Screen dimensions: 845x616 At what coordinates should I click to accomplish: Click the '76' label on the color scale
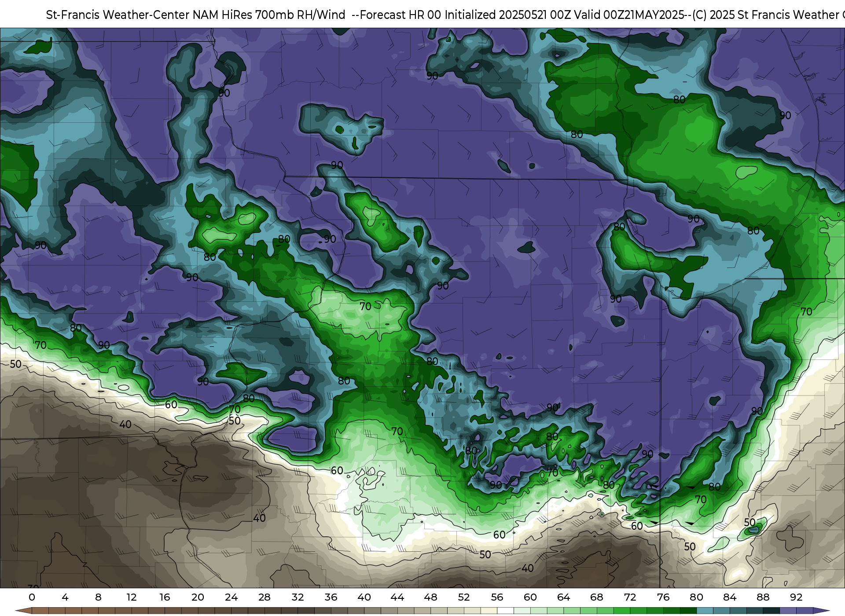(663, 597)
